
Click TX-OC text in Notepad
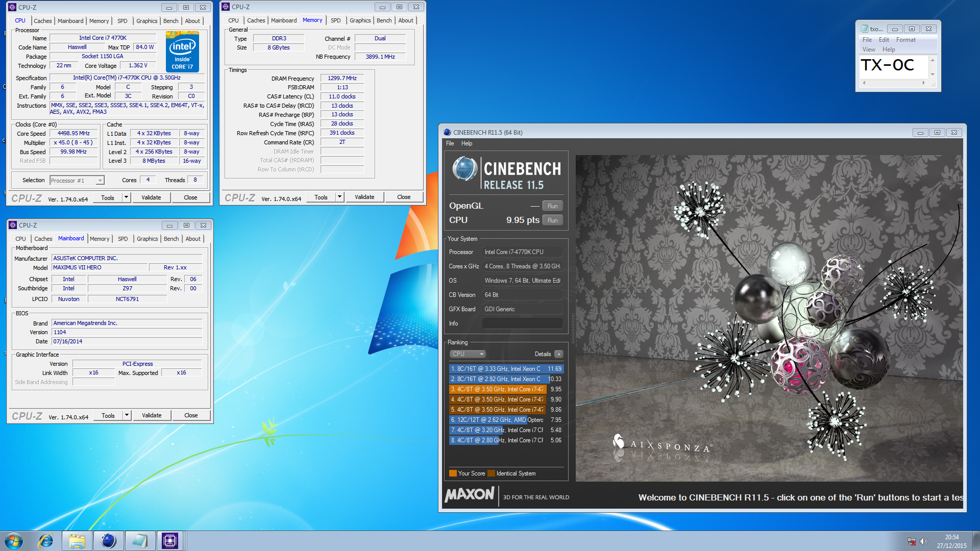point(887,65)
